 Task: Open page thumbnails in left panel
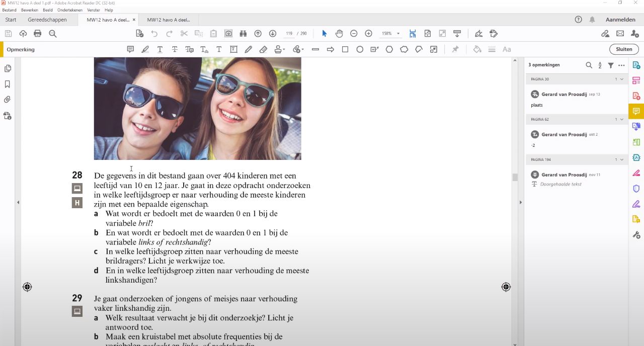tap(8, 68)
